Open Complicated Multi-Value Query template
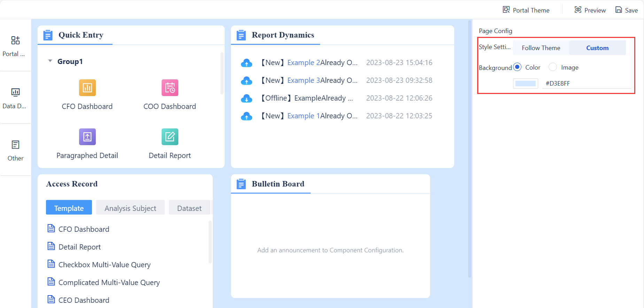The height and width of the screenshot is (308, 644). [109, 282]
